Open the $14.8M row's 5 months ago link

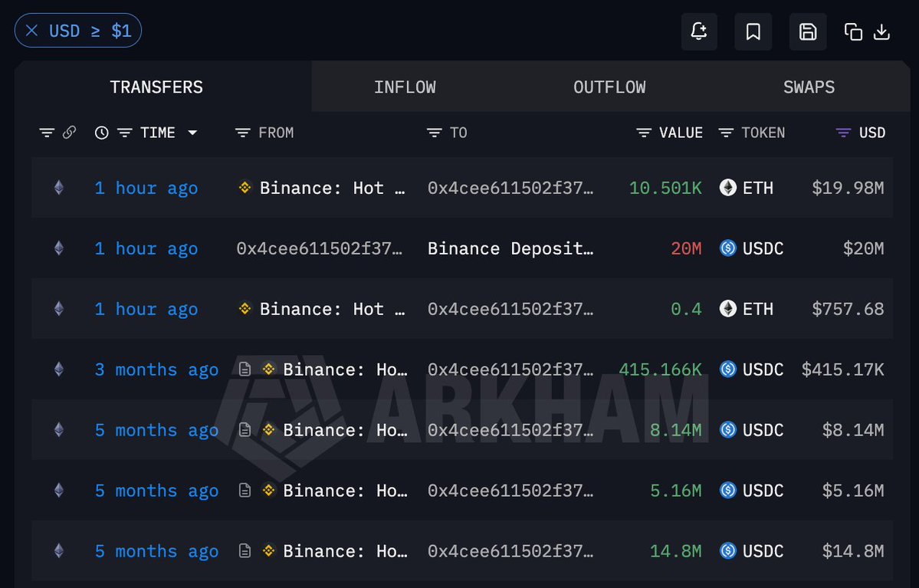tap(156, 551)
